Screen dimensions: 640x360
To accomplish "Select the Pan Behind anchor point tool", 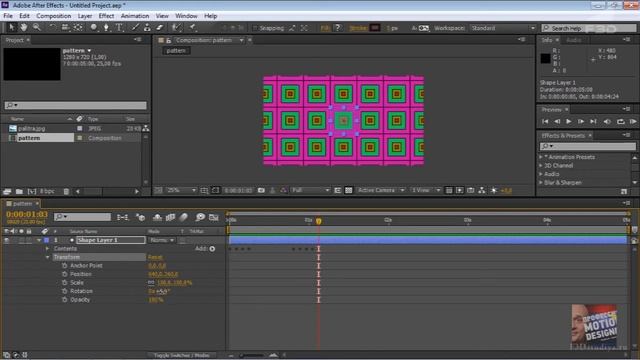I will coord(78,27).
